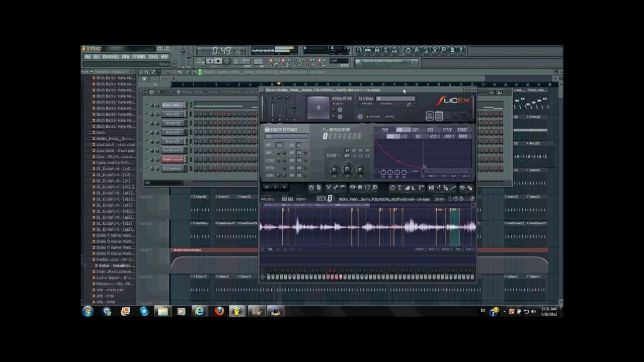
Task: Select 'Luther Ingram - If Lo...' in browser
Action: (115, 278)
